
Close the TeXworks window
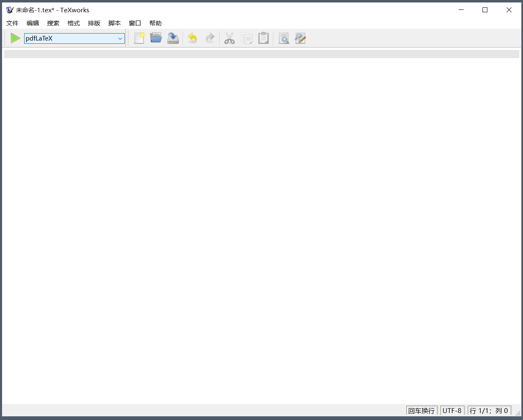[509, 10]
